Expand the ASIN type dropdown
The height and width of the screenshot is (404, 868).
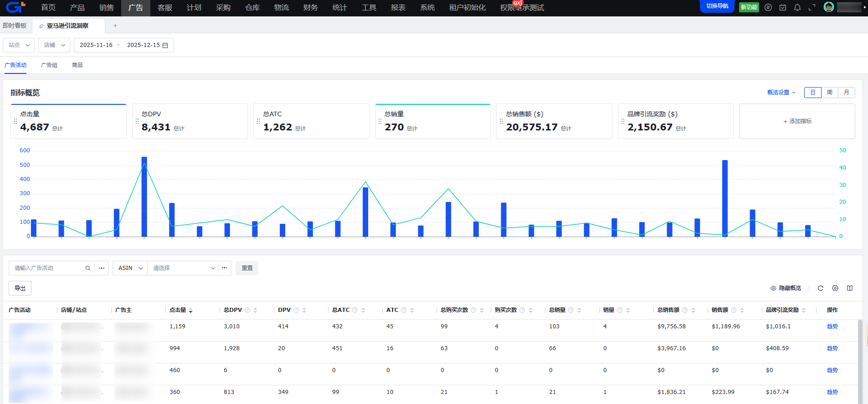(130, 268)
